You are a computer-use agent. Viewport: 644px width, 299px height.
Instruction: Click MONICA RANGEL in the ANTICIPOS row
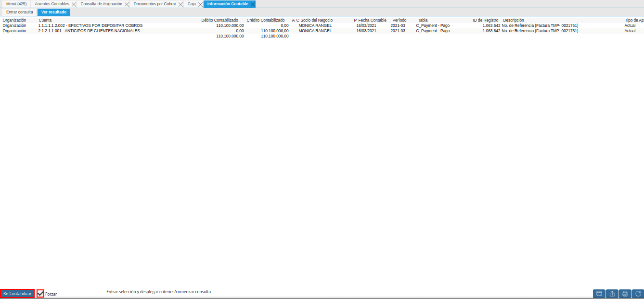315,31
